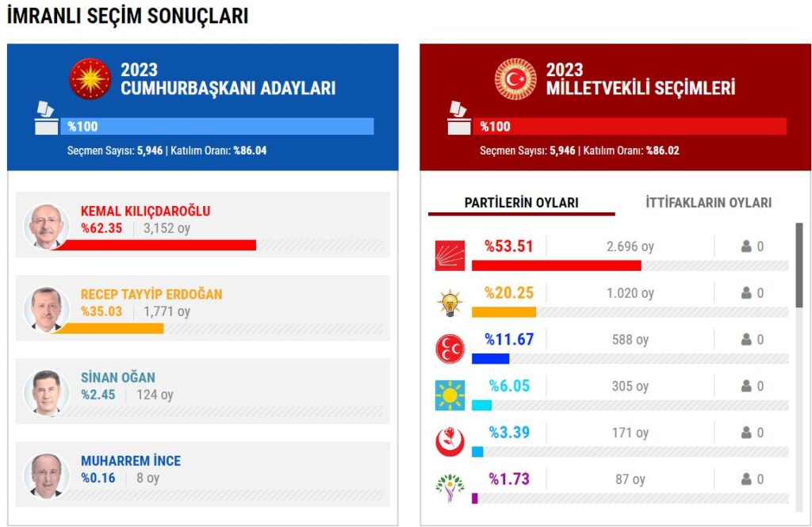This screenshot has width=812, height=527.
Task: Click the red %100 ballot progress bar
Action: (x=630, y=126)
